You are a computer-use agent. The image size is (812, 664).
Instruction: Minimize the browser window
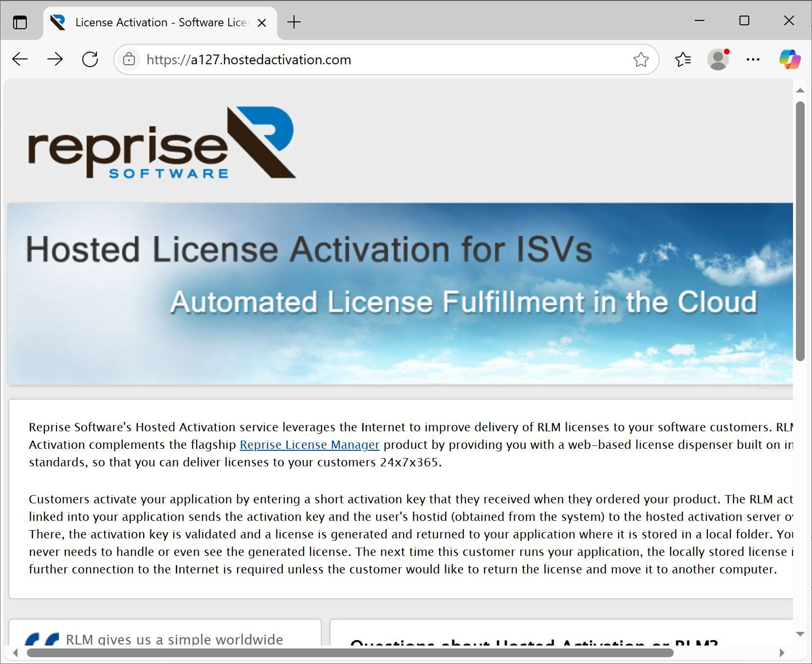700,20
